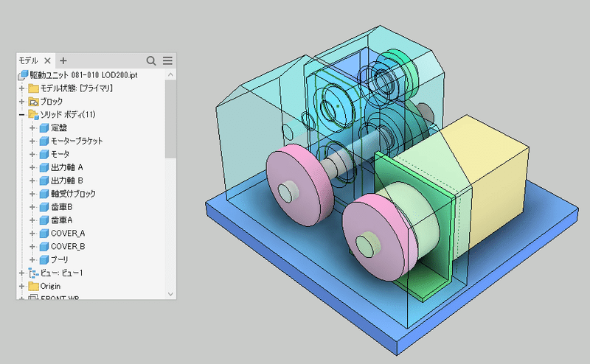
Task: Expand the Origin folder
Action: coord(22,286)
